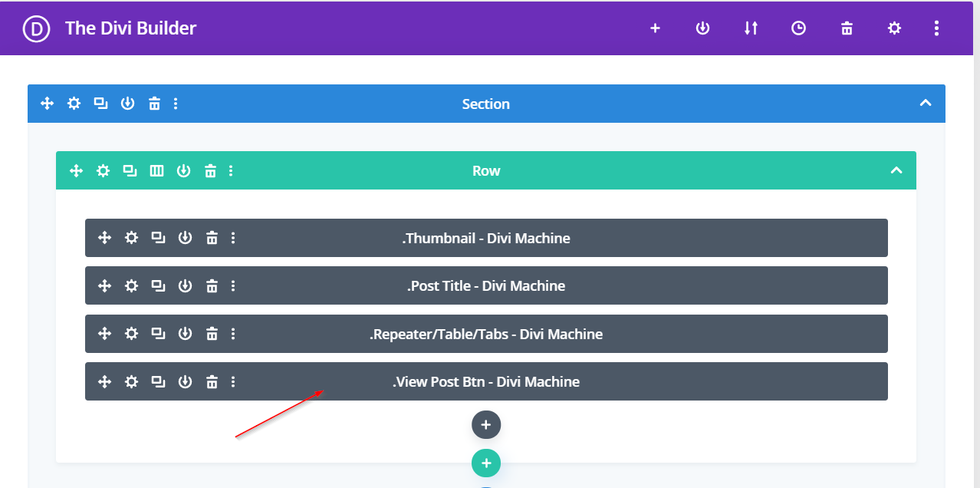Click the Section move handle icon
This screenshot has height=488, width=980.
(x=47, y=104)
